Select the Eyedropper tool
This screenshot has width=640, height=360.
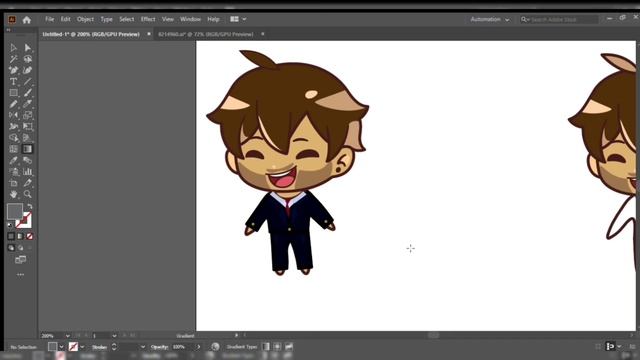13,160
